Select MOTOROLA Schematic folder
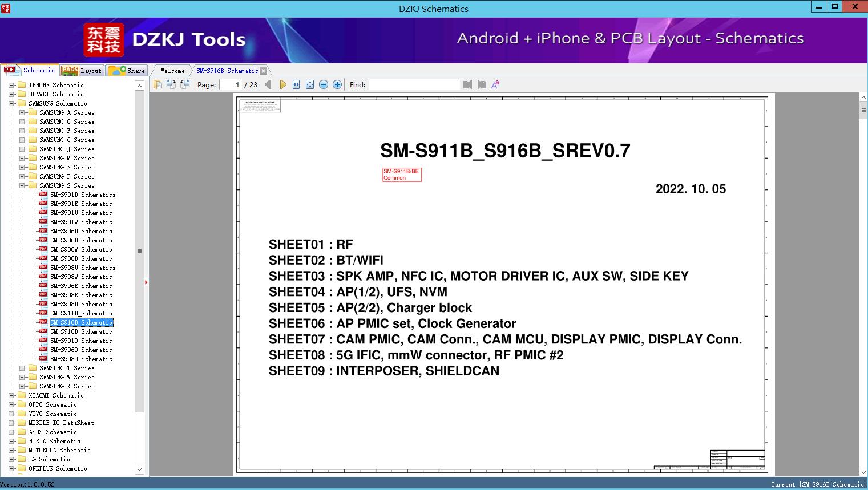The width and height of the screenshot is (868, 490). [59, 450]
